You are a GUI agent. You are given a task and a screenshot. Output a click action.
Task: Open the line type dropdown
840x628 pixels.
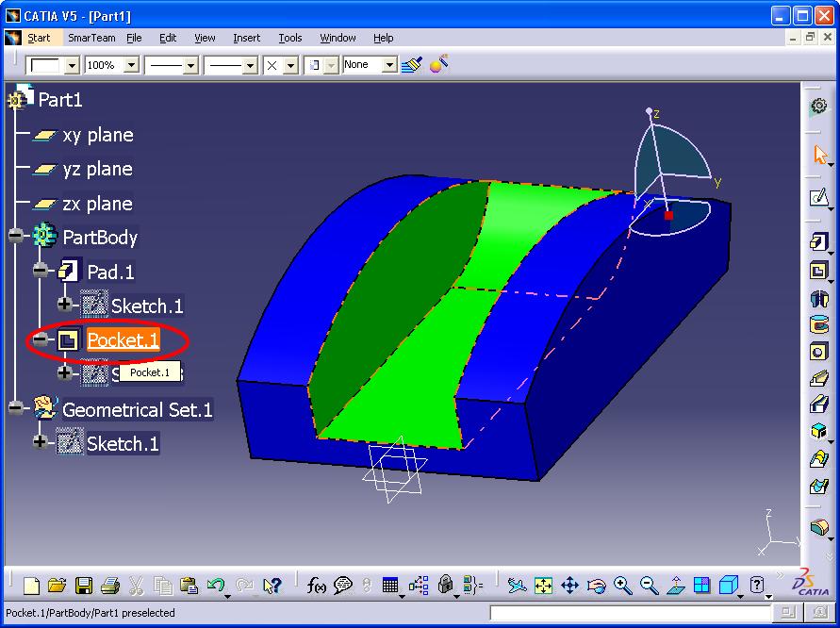(x=250, y=65)
